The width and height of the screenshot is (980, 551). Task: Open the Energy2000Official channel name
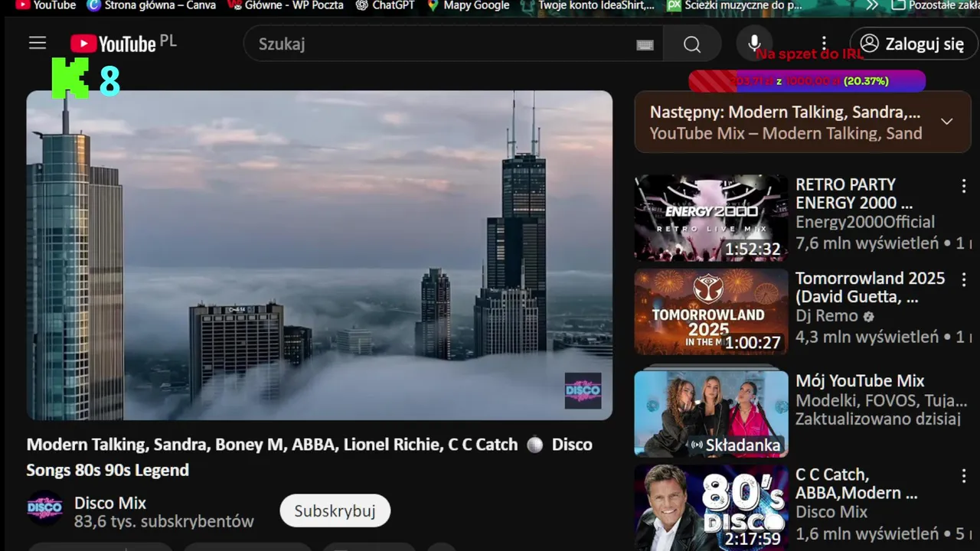pos(865,222)
